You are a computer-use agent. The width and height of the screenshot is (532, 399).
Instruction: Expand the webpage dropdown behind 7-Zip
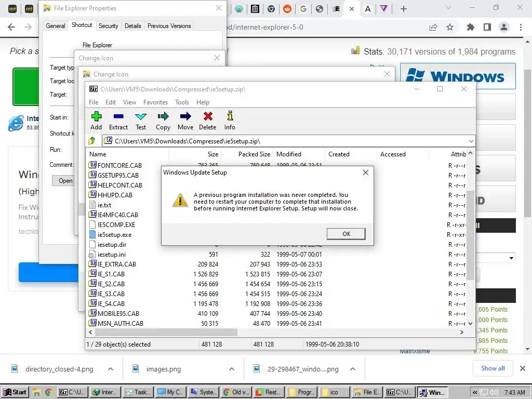coord(511,258)
